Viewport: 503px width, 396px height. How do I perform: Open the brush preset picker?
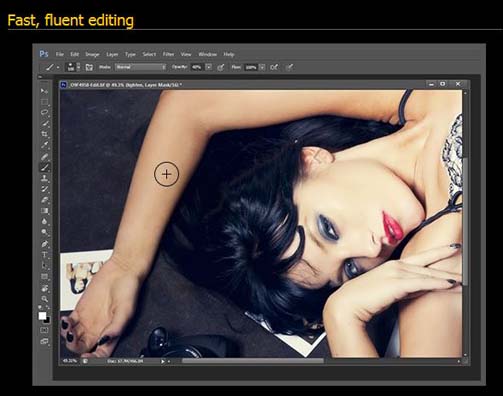tap(73, 67)
